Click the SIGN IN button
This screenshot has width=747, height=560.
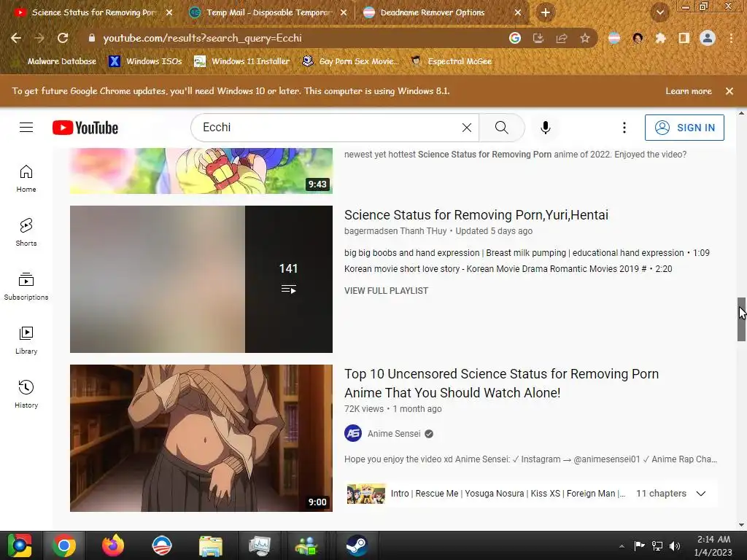684,128
